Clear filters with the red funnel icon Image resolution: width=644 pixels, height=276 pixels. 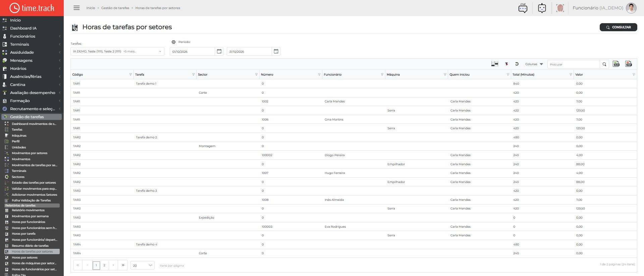click(506, 64)
